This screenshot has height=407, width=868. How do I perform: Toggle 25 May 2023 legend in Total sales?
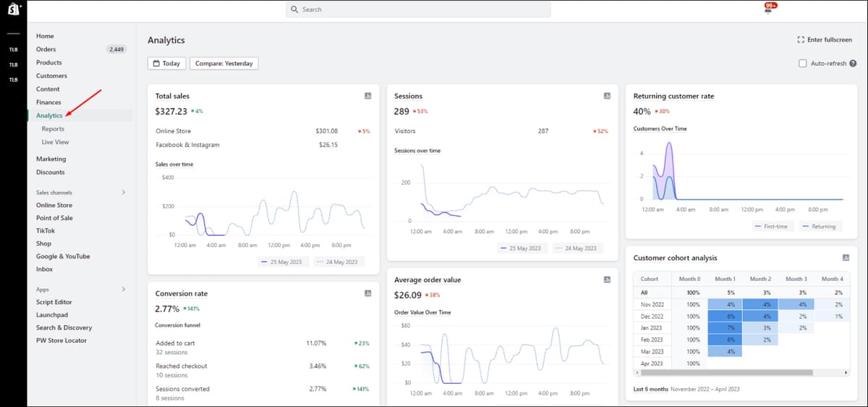[x=281, y=261]
